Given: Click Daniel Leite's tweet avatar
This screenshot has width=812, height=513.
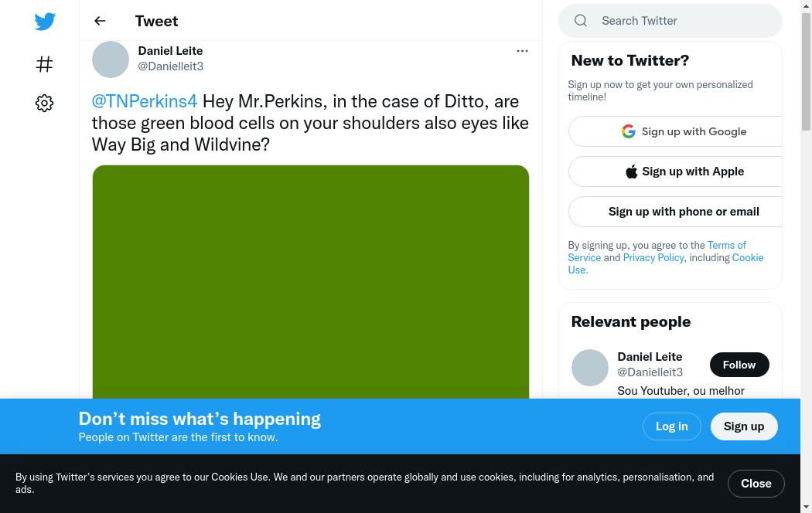Looking at the screenshot, I should point(111,59).
